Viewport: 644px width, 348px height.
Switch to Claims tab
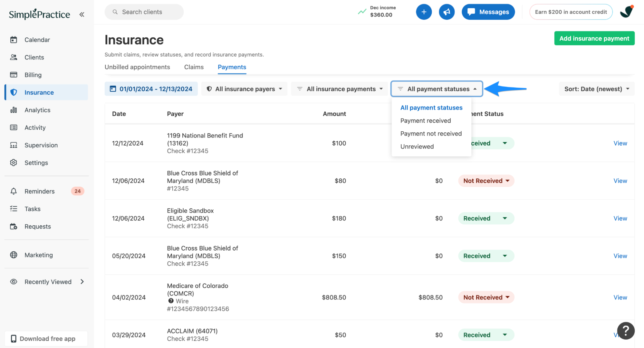point(194,67)
